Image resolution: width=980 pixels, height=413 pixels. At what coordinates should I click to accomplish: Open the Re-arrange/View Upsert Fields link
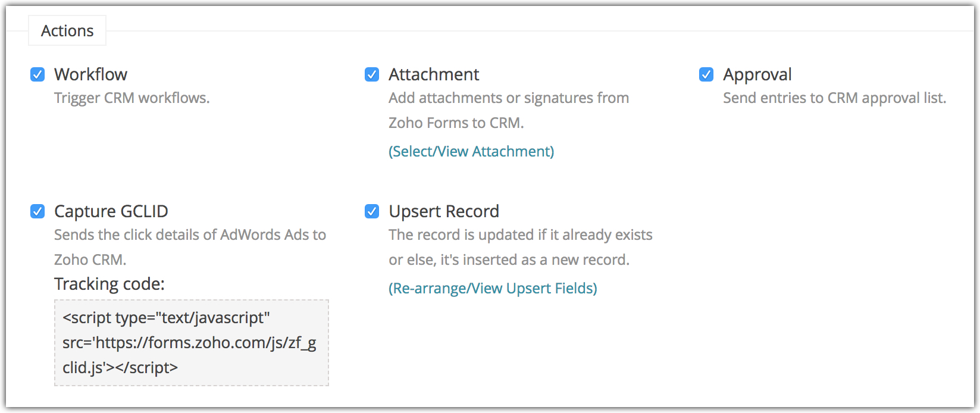[493, 289]
